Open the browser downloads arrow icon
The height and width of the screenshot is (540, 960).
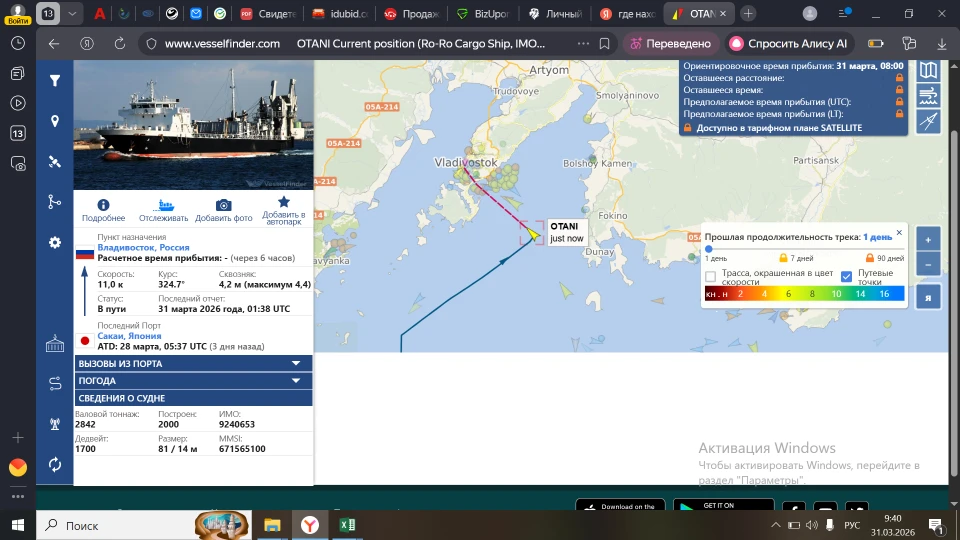pos(942,43)
